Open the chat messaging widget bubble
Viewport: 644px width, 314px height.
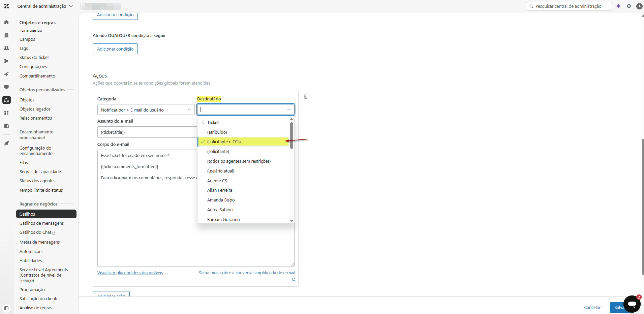point(632,304)
